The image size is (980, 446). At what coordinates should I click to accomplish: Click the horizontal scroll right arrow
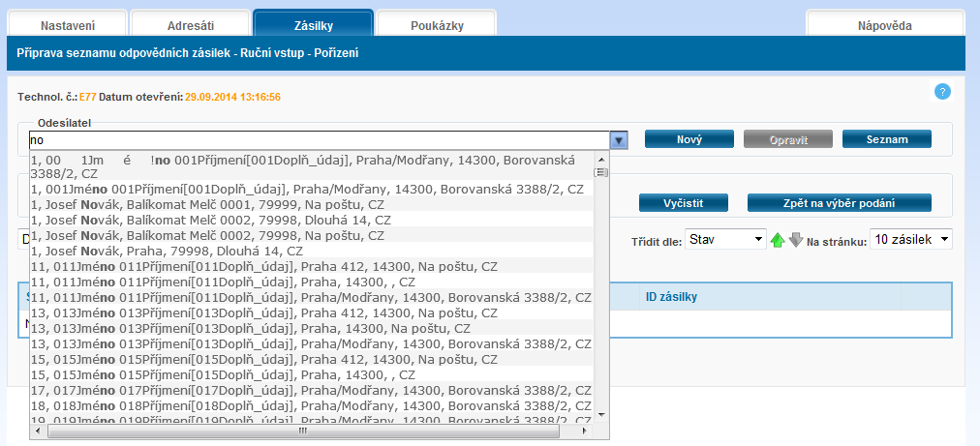(585, 431)
